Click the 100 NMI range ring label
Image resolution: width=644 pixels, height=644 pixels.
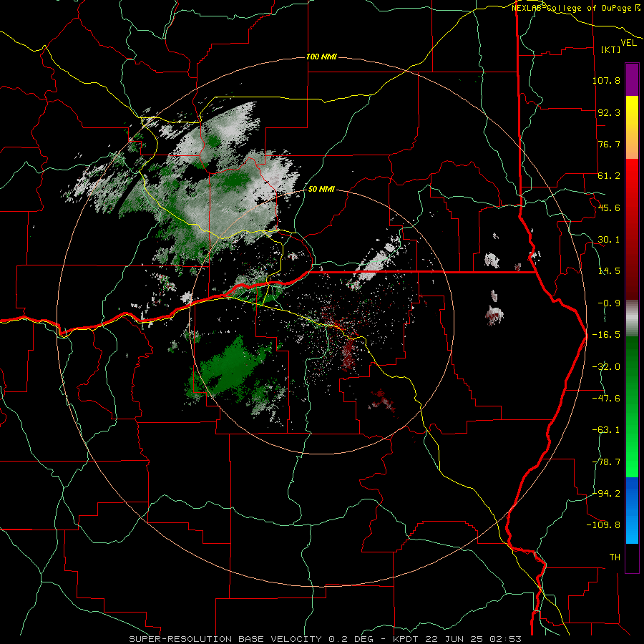pos(321,57)
